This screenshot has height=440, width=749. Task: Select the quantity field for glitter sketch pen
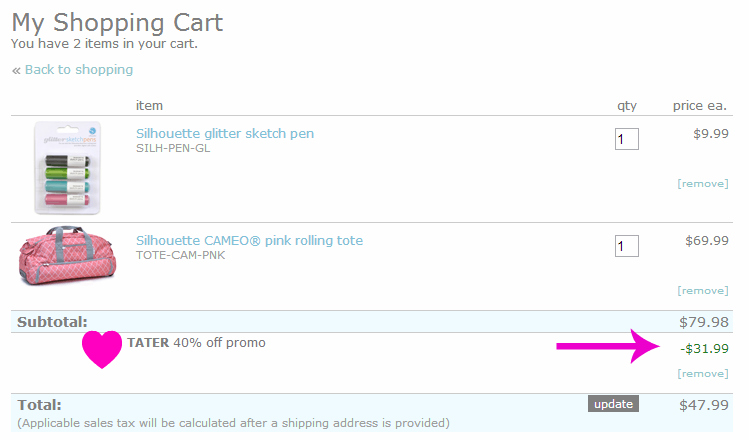(627, 139)
